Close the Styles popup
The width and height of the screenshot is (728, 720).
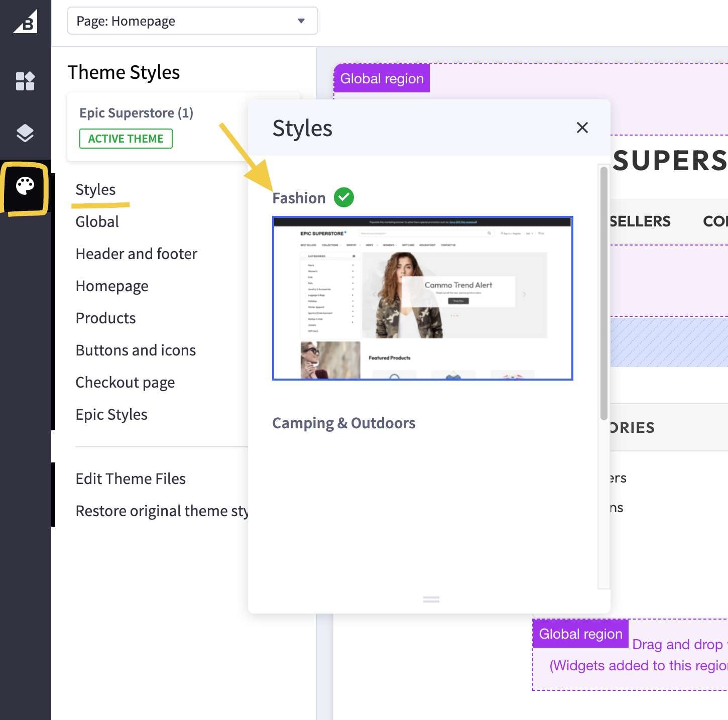[x=582, y=128]
